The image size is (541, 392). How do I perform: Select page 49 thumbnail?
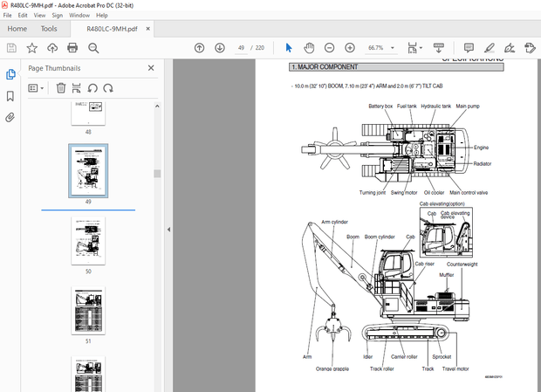pyautogui.click(x=88, y=171)
